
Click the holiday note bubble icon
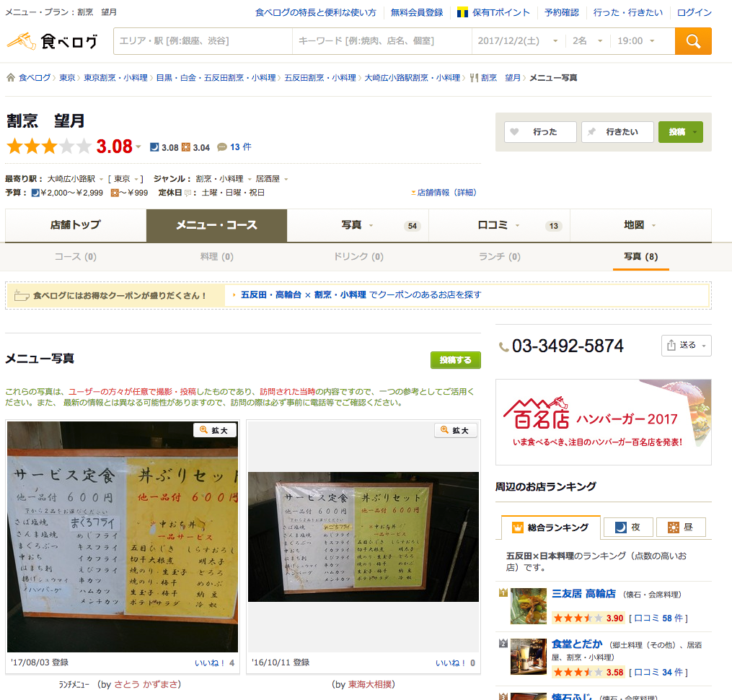point(188,193)
